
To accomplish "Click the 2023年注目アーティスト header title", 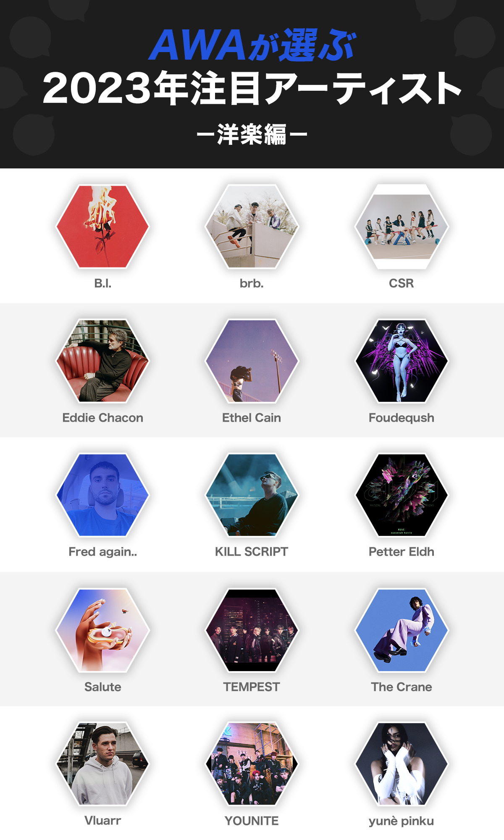I will pyautogui.click(x=252, y=88).
